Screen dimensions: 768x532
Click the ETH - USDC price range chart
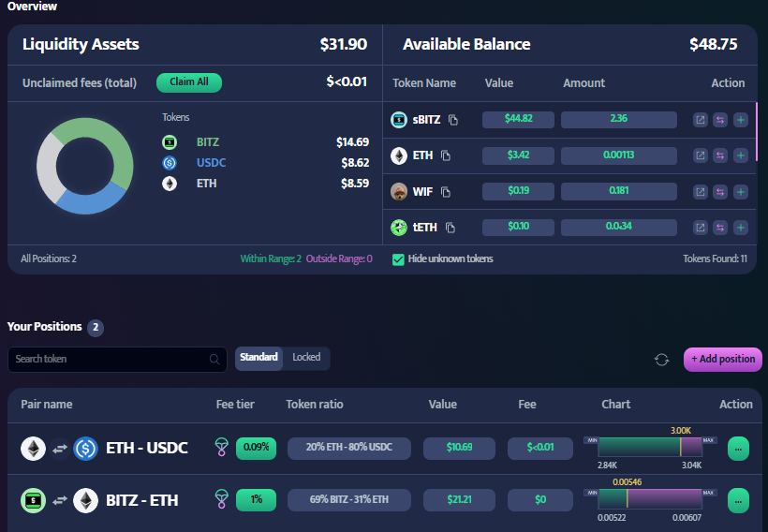650,448
